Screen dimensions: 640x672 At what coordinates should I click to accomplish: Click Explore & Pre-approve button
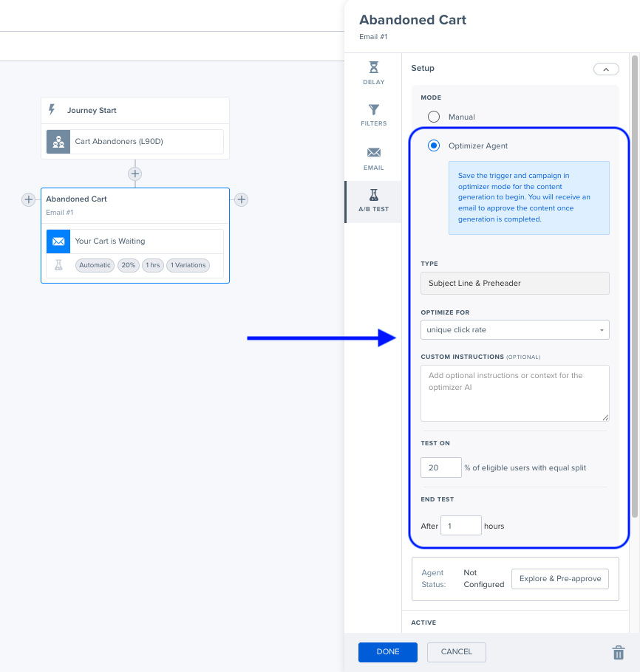point(559,579)
